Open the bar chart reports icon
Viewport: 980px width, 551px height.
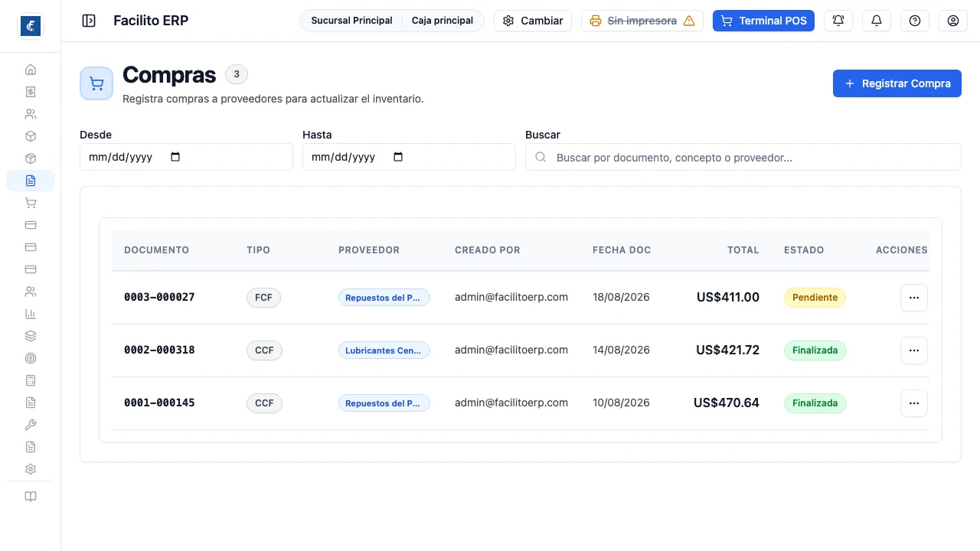tap(31, 314)
